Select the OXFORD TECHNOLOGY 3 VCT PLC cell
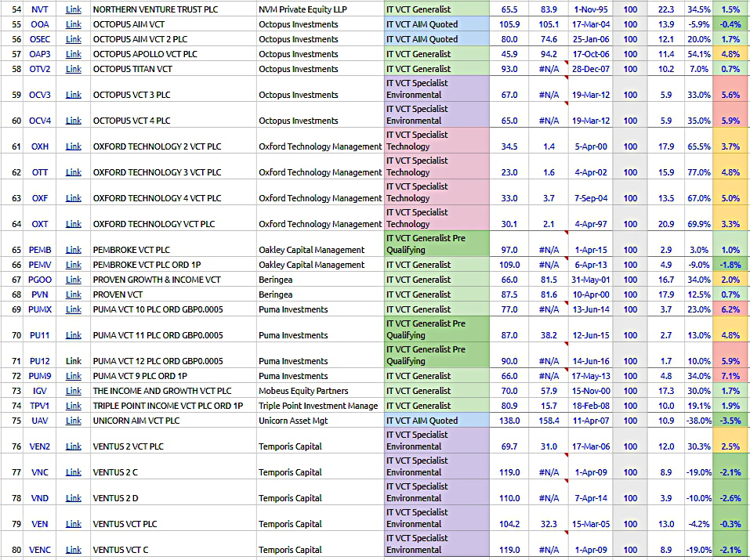 [173, 166]
